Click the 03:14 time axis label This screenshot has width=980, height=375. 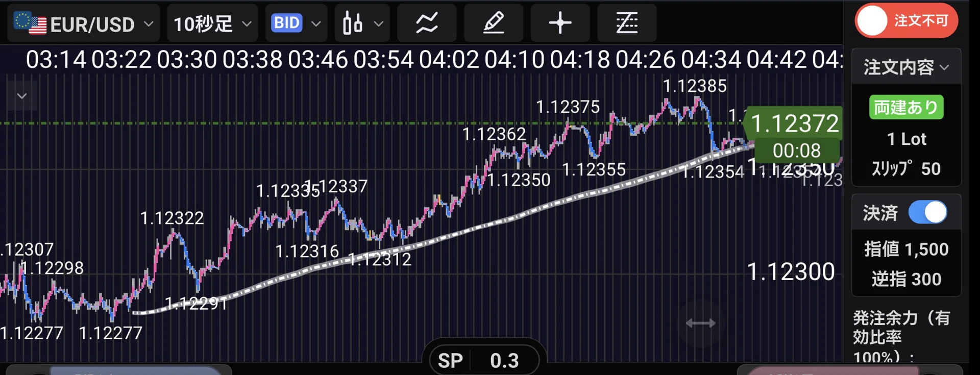pyautogui.click(x=56, y=60)
